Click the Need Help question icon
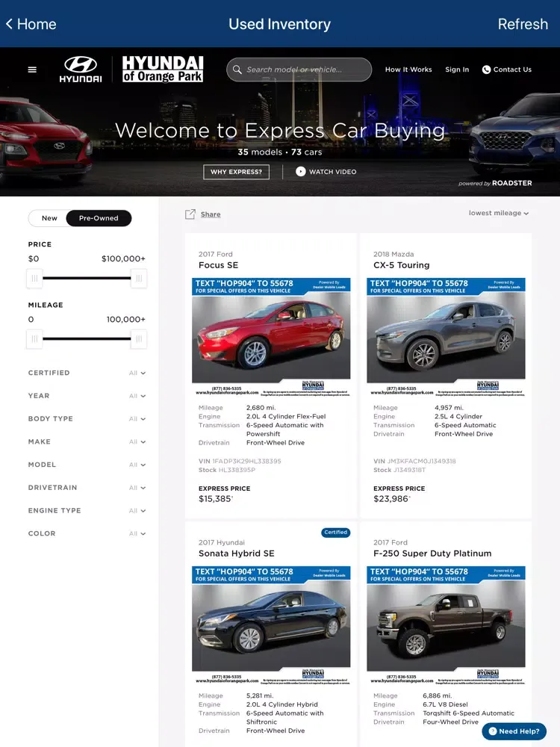 (493, 731)
